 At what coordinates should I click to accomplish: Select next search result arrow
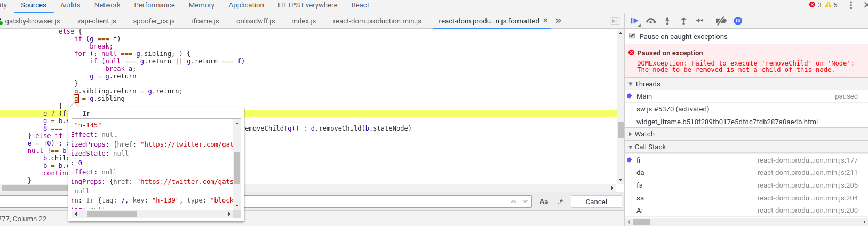coord(525,201)
